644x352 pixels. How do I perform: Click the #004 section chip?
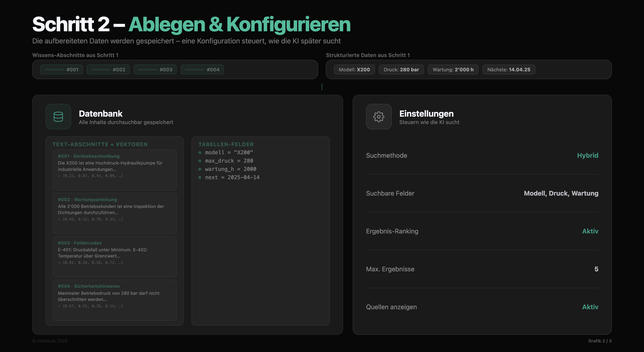(202, 70)
